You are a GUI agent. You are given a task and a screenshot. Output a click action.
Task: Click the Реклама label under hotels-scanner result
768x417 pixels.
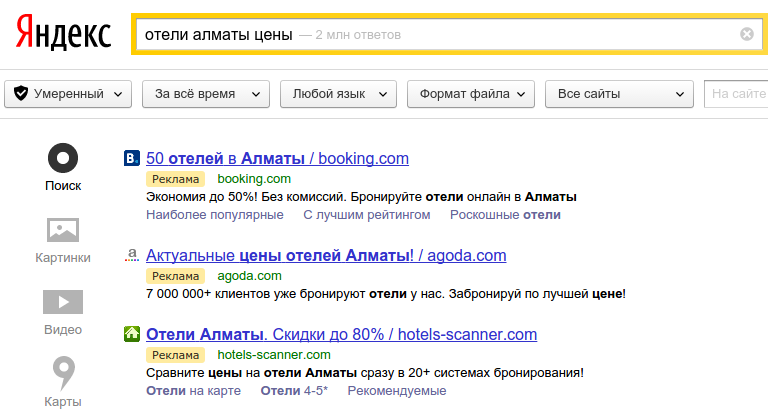(175, 355)
